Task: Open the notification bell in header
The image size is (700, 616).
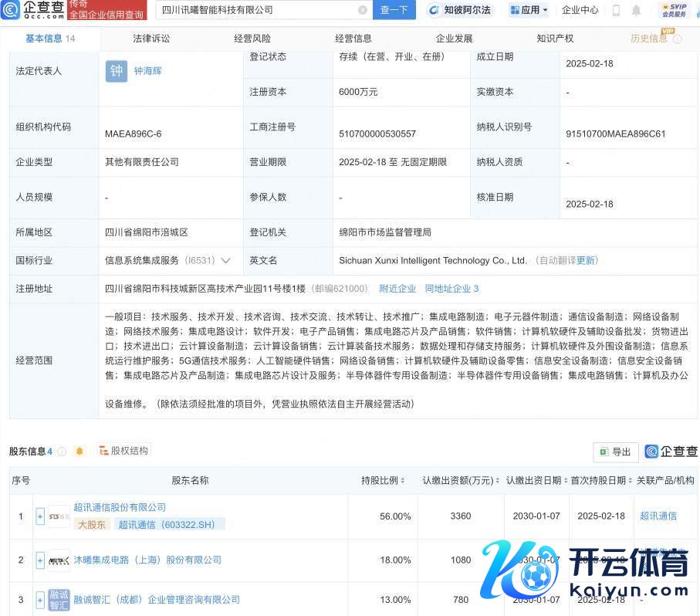Action: click(636, 10)
